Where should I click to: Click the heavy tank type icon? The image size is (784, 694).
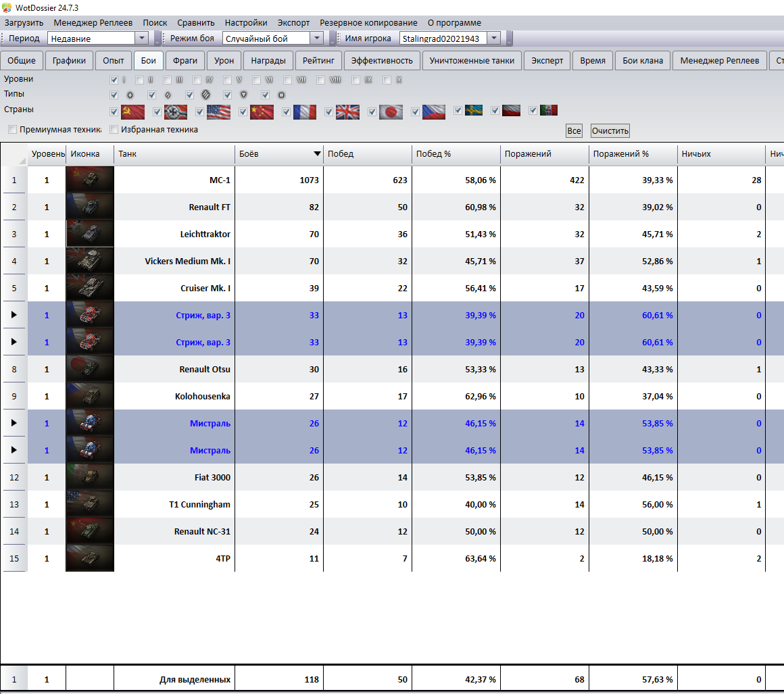pos(206,95)
